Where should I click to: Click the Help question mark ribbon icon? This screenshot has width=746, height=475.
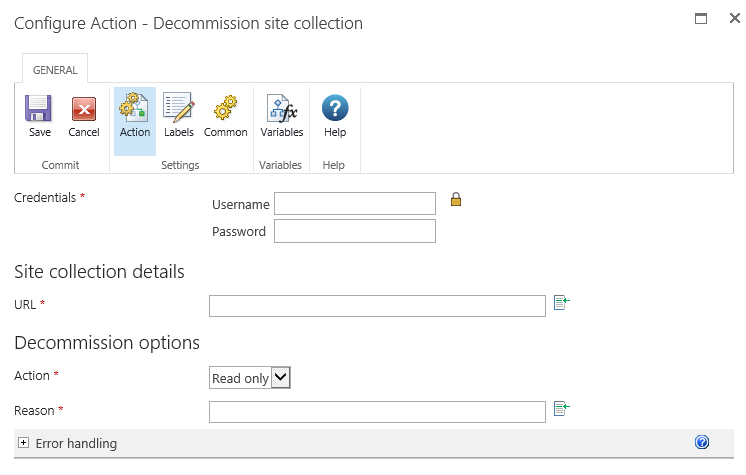(x=335, y=109)
